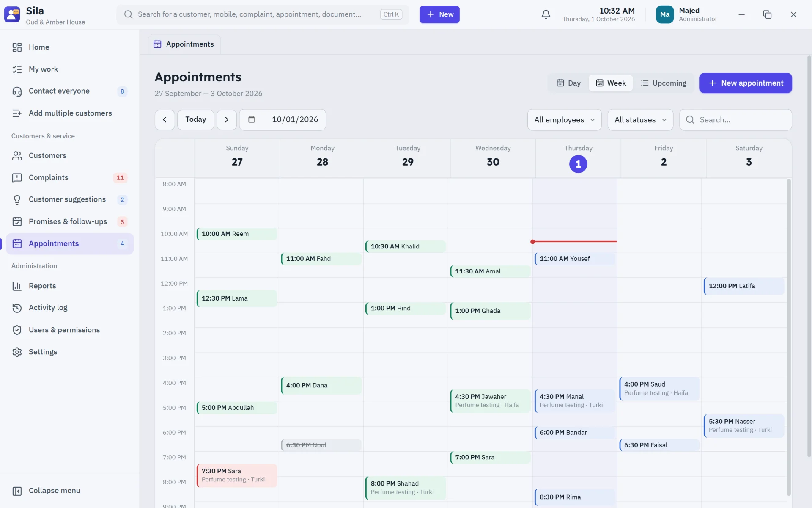Select Appointments in the sidebar

pos(70,243)
